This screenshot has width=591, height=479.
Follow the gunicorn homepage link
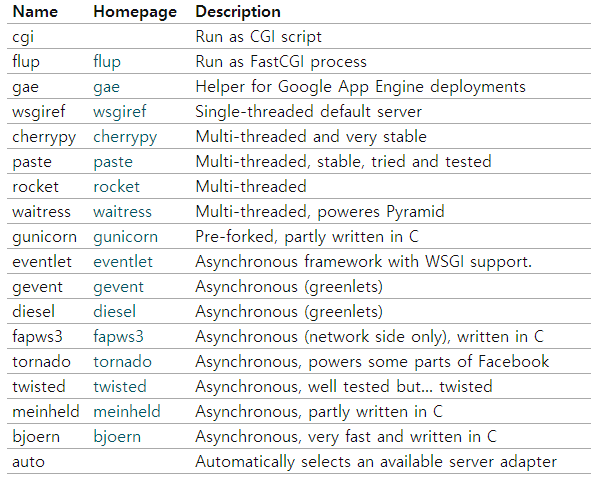(x=126, y=237)
